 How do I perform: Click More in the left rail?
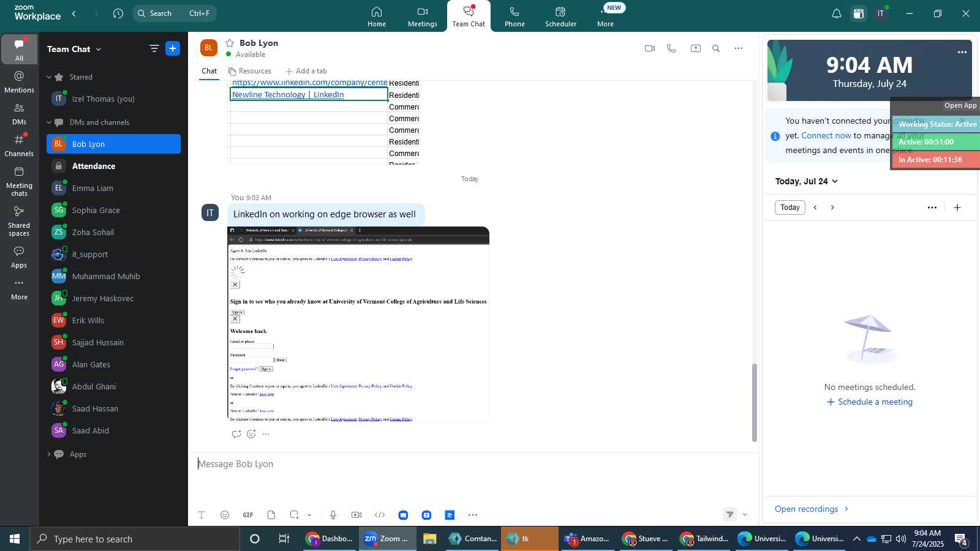(x=20, y=290)
